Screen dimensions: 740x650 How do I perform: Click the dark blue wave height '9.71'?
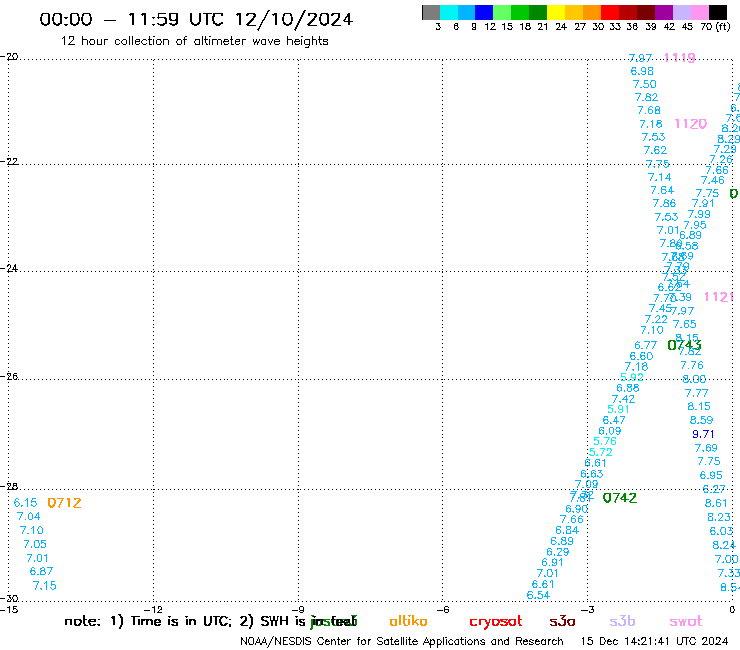coord(703,434)
